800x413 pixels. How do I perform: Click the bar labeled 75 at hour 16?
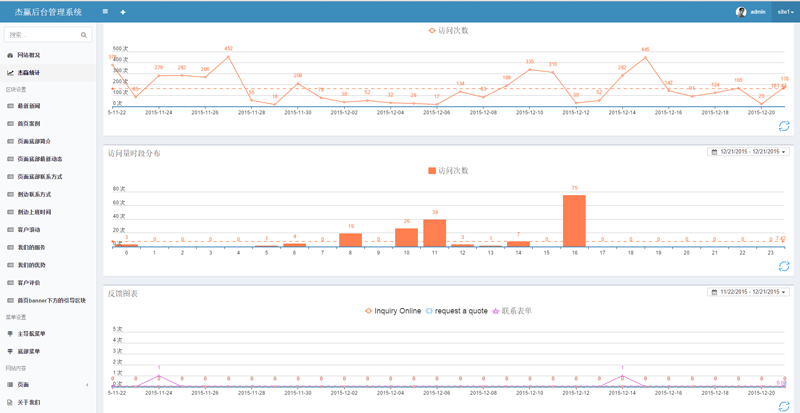pos(574,221)
